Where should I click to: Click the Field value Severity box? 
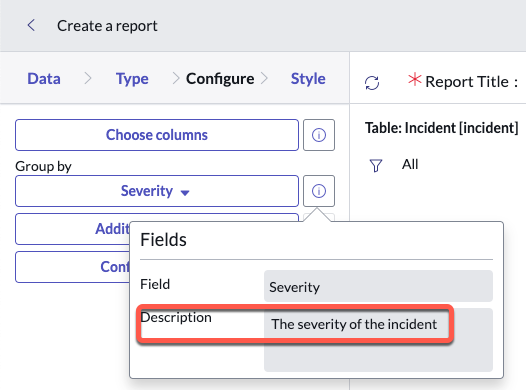click(x=378, y=286)
